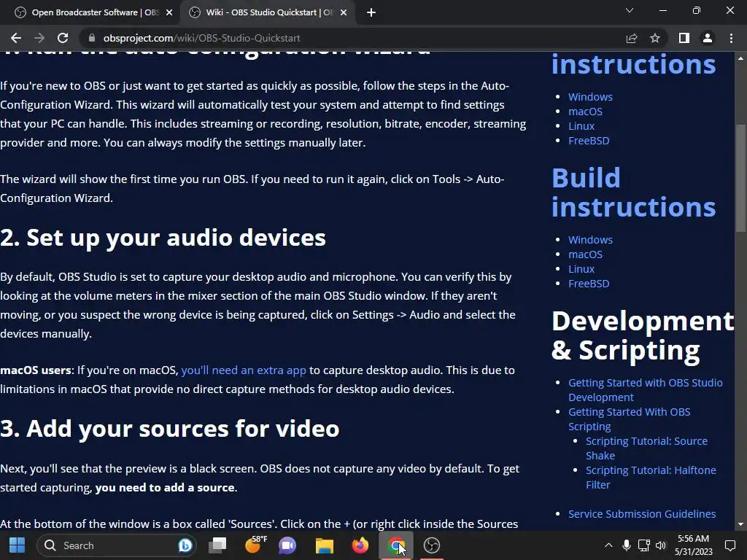Open FreeBSD link under Build instructions
747x560 pixels.
pos(589,284)
